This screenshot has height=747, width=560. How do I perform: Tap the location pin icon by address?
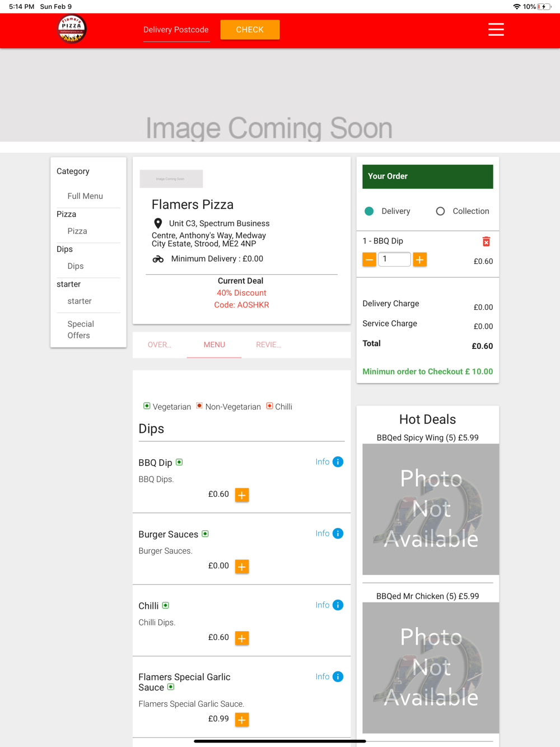pos(158,223)
